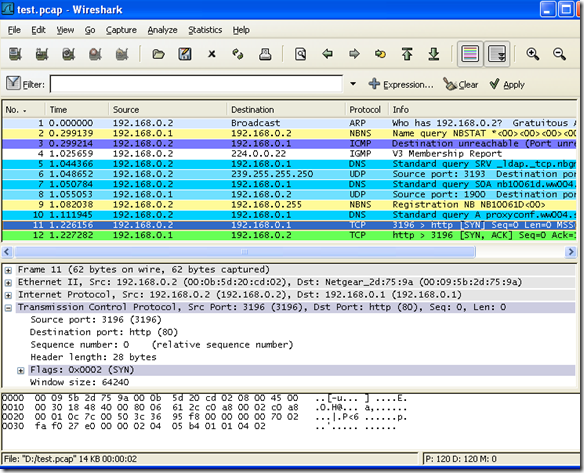584x473 pixels.
Task: Sort by the No. column header
Action: click(x=24, y=110)
